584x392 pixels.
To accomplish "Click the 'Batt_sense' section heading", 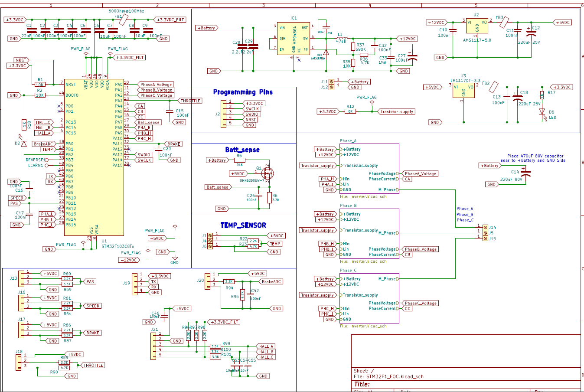I will (x=242, y=150).
